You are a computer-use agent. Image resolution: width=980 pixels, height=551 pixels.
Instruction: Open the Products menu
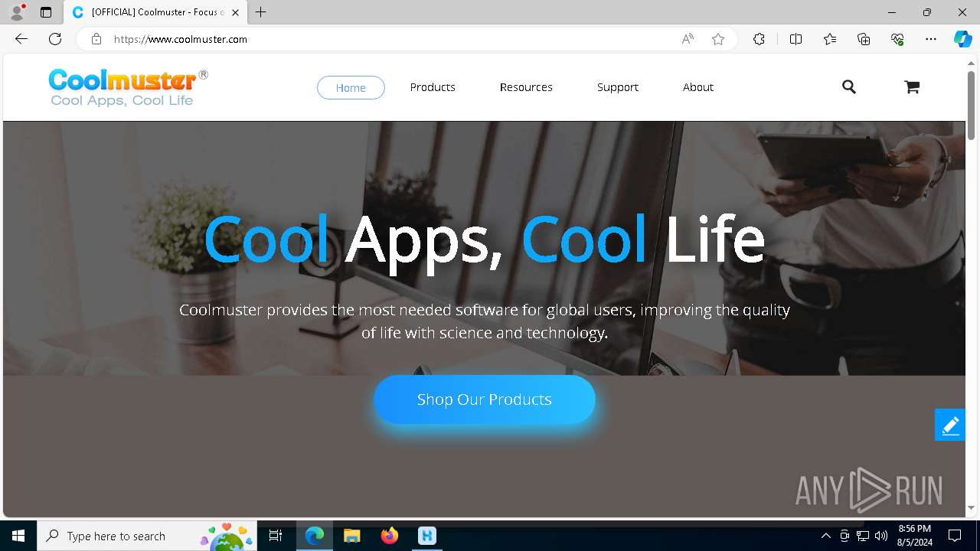[x=433, y=87]
